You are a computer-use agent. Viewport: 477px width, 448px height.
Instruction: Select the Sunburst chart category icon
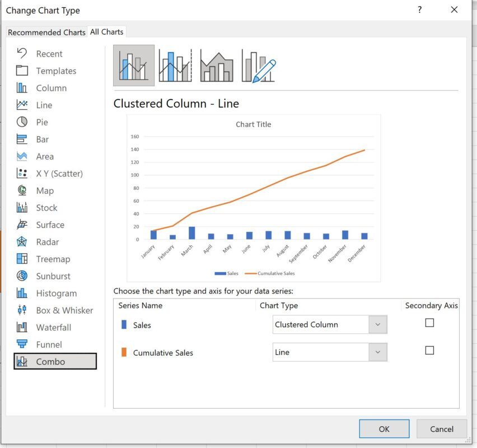pyautogui.click(x=22, y=276)
